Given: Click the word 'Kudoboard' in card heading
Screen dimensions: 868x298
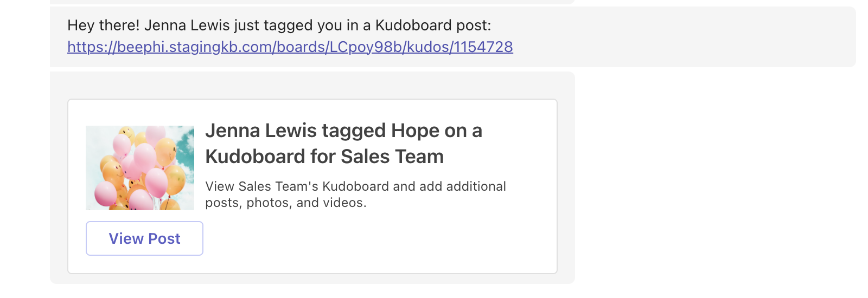Looking at the screenshot, I should 255,157.
